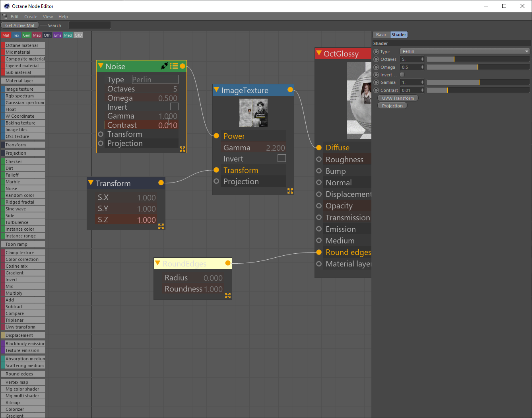Click the plug icon on Noise node header
Screen dimensions: 532x418
(x=164, y=66)
